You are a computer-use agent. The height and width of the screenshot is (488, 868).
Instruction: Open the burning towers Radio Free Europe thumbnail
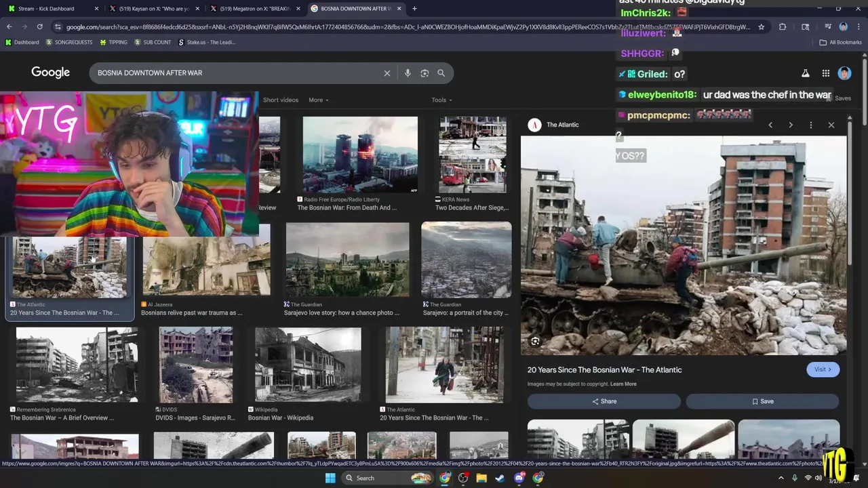point(360,155)
